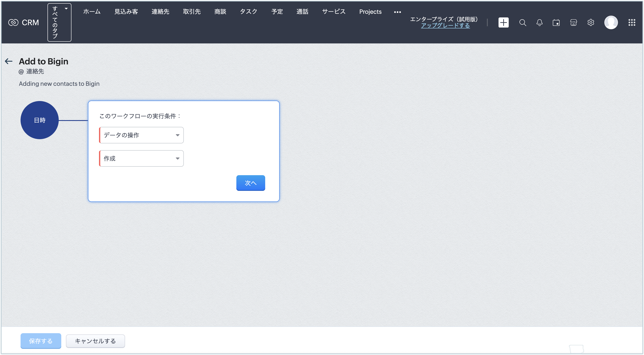
Task: Open the settings gear icon
Action: point(591,22)
